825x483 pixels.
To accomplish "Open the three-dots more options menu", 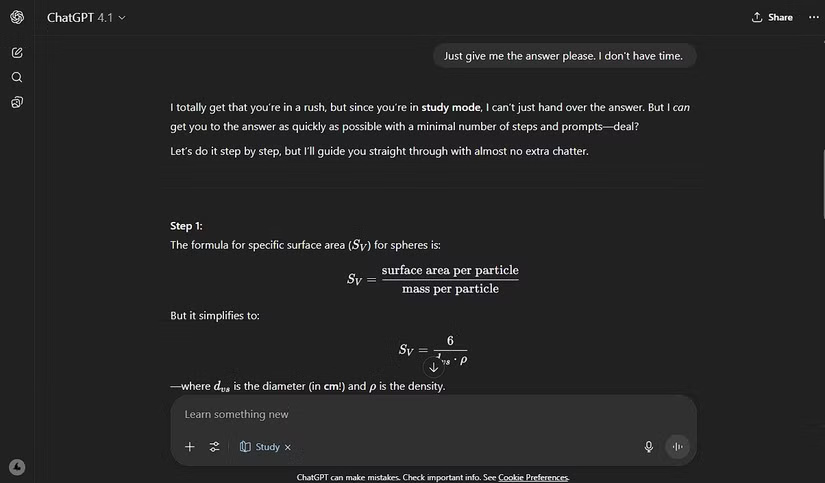I will click(x=813, y=17).
